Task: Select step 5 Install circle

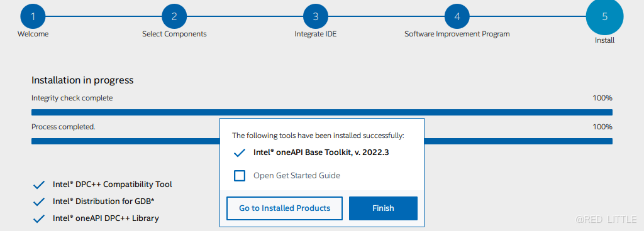Action: click(x=604, y=16)
